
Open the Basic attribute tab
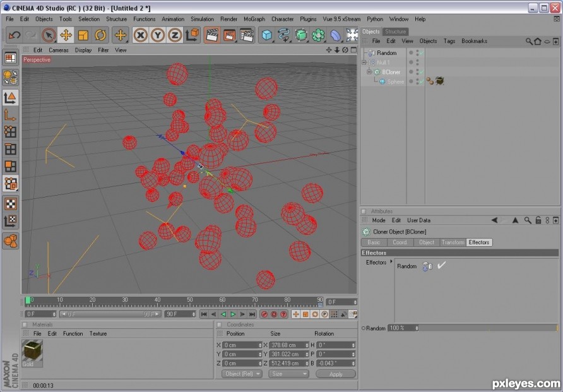tap(374, 242)
